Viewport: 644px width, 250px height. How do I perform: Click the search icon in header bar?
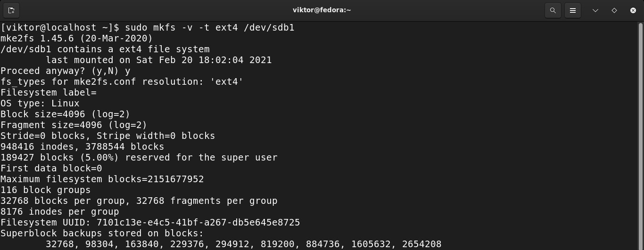553,10
